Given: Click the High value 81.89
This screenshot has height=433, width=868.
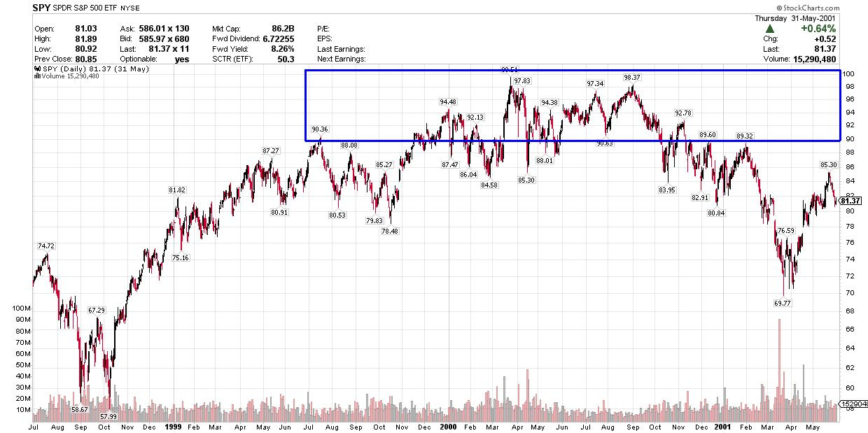Looking at the screenshot, I should [87, 38].
